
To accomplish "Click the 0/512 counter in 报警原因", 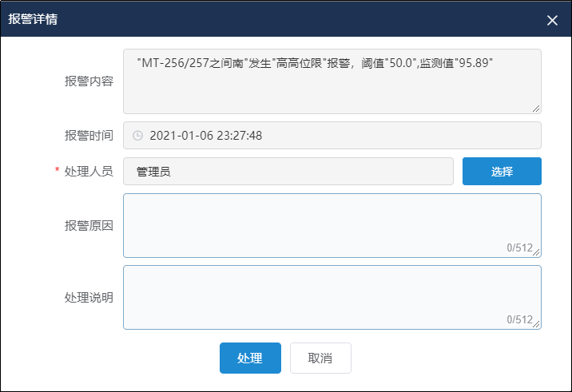I will click(x=519, y=248).
